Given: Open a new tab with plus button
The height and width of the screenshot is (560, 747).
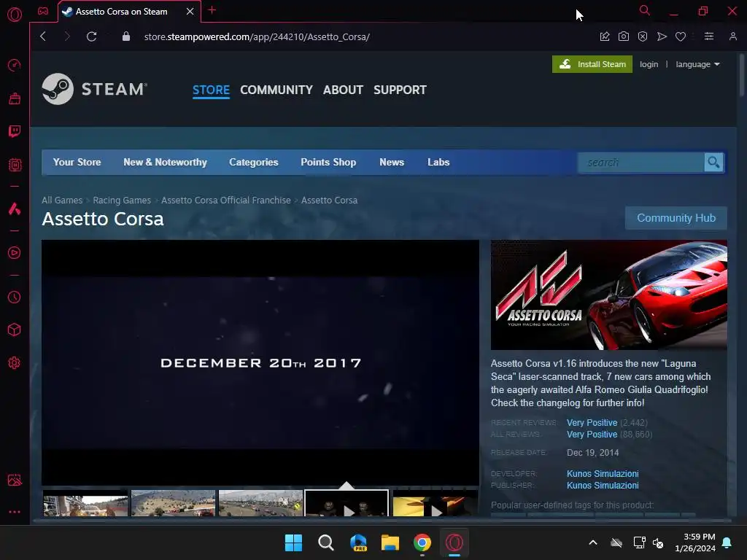Looking at the screenshot, I should tap(212, 10).
